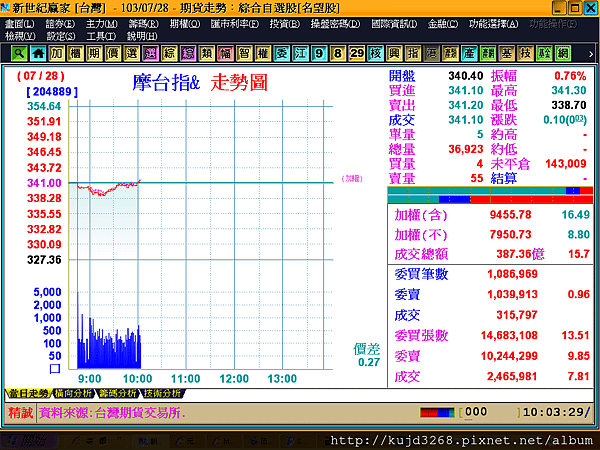Click the 總量 value 36,923
600x450 pixels.
coord(466,149)
